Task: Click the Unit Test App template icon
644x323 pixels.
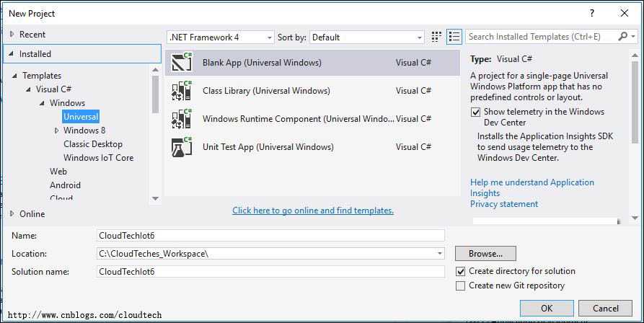Action: coord(182,147)
